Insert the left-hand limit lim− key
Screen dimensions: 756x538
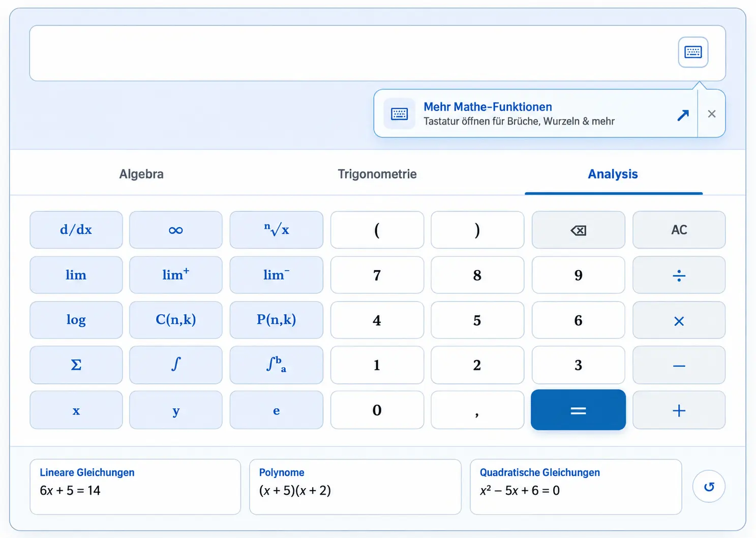click(277, 275)
